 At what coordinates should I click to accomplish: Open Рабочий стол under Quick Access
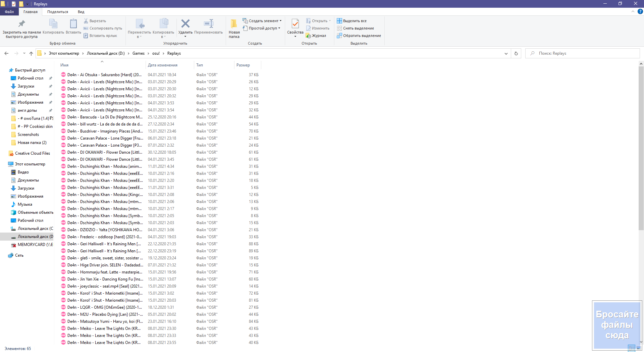click(30, 78)
